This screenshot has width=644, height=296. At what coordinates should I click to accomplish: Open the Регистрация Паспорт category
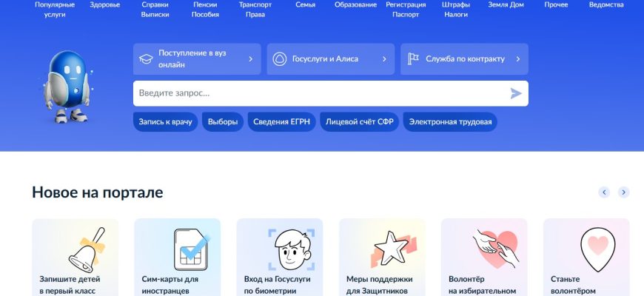(x=406, y=10)
